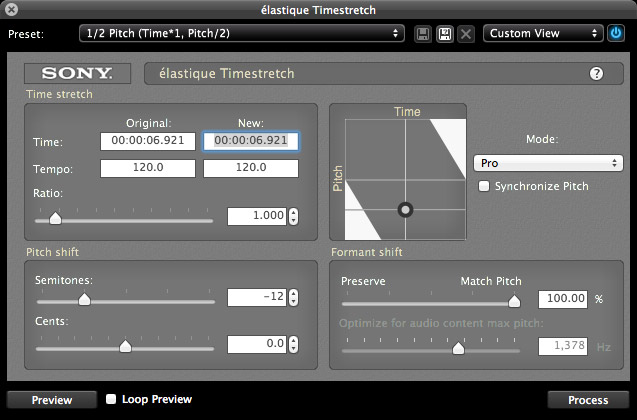637x420 pixels.
Task: Click the Ratio value stepper arrows
Action: pos(293,216)
